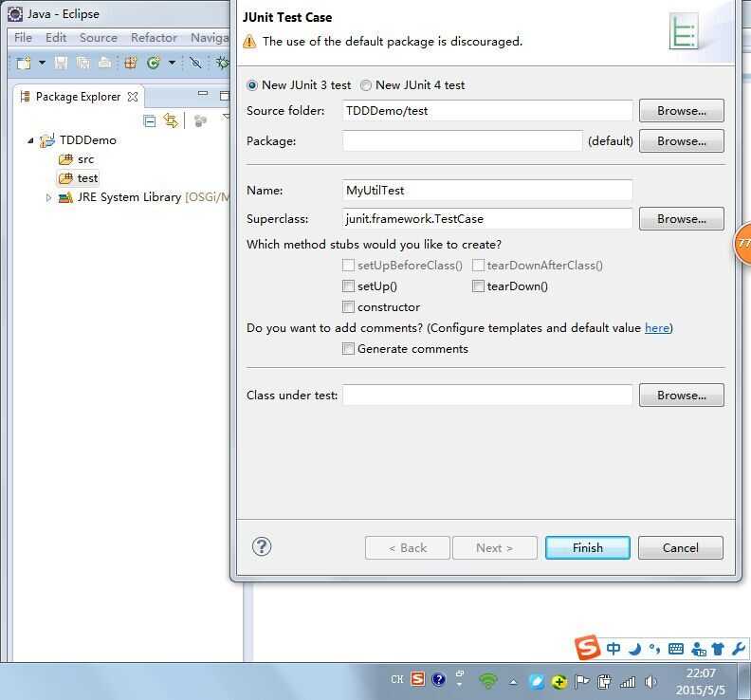This screenshot has width=751, height=700.
Task: Click the Debug bug icon in toolbar
Action: tap(222, 63)
